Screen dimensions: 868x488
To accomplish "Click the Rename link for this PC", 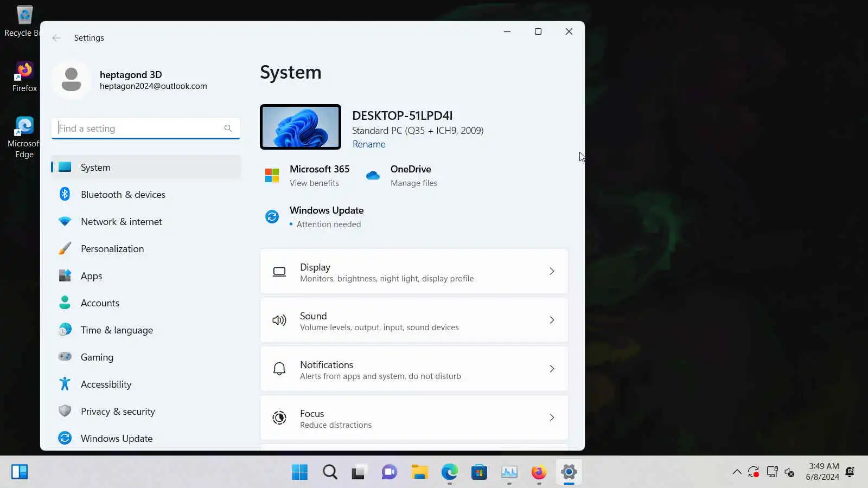I will pos(369,144).
